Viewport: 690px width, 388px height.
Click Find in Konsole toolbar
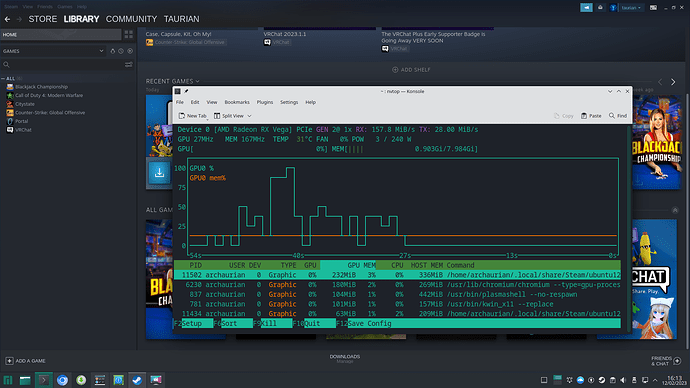click(x=618, y=116)
